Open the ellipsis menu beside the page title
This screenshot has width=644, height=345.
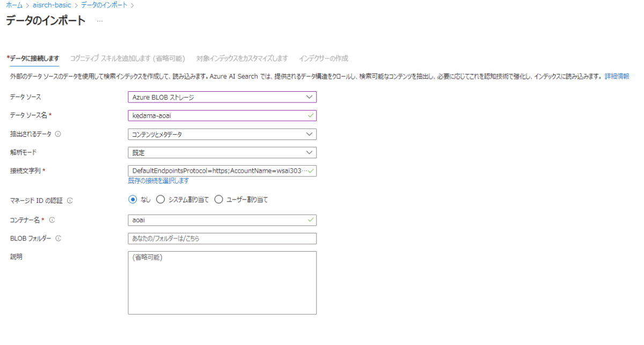[100, 21]
